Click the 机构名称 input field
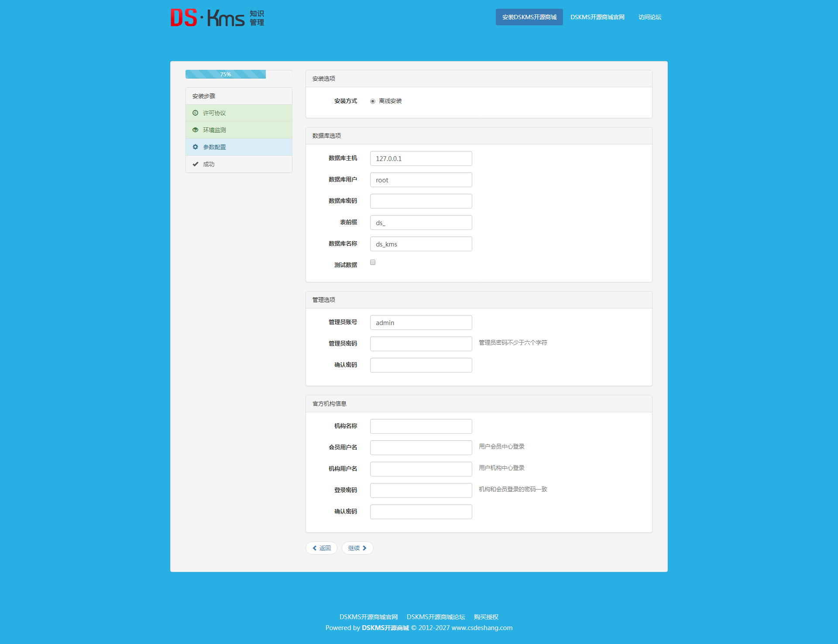838x644 pixels. 421,426
